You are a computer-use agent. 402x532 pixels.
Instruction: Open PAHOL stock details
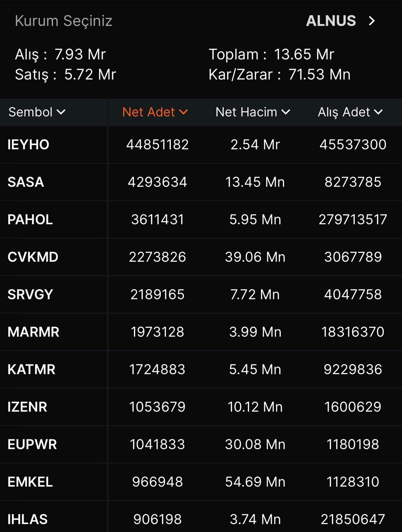30,220
